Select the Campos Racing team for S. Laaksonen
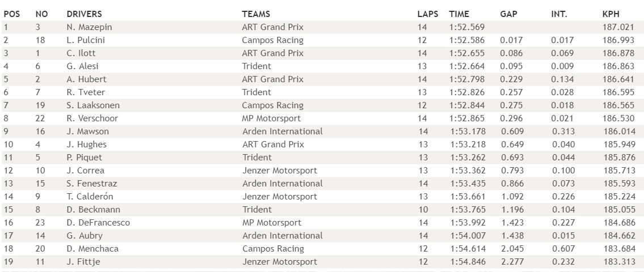The width and height of the screenshot is (644, 272). coord(273,105)
